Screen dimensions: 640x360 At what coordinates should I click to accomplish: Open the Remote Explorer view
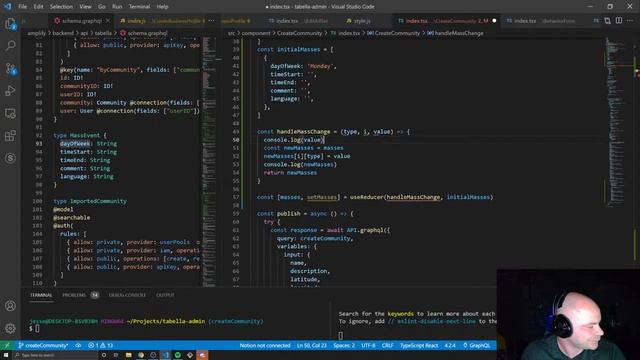coord(10,113)
